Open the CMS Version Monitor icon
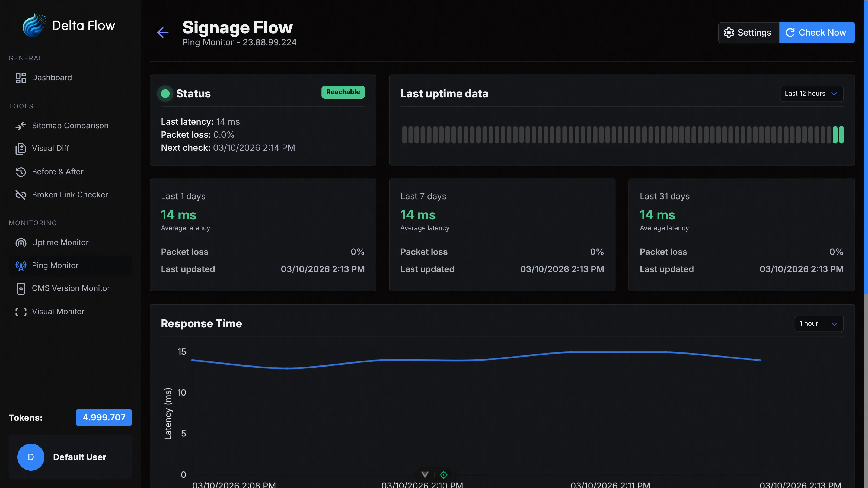868x488 pixels. [21, 288]
